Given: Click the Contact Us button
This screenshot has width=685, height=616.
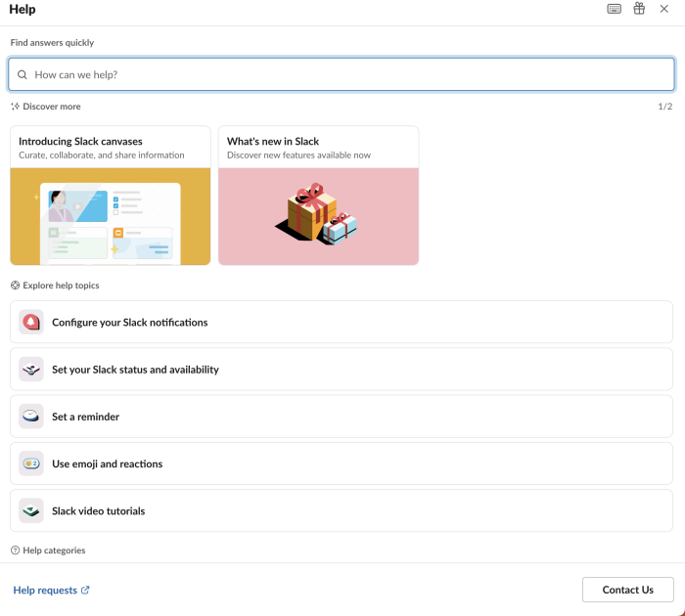Looking at the screenshot, I should click(x=628, y=590).
